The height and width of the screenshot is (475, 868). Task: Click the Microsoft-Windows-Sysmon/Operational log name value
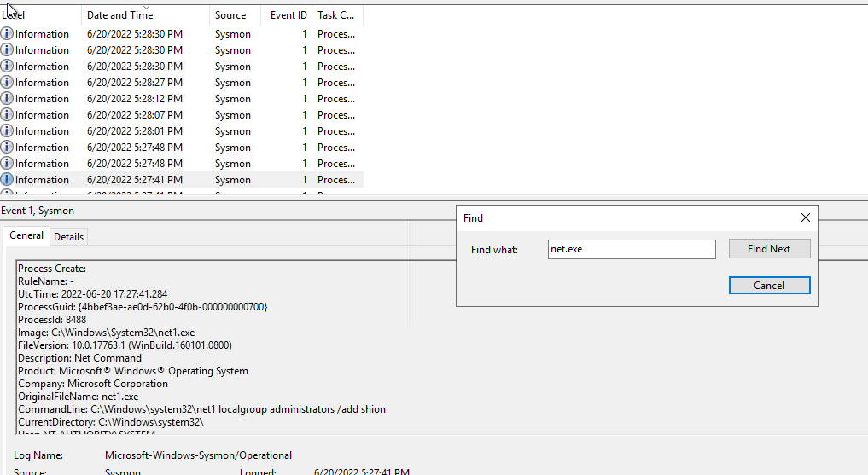(198, 455)
